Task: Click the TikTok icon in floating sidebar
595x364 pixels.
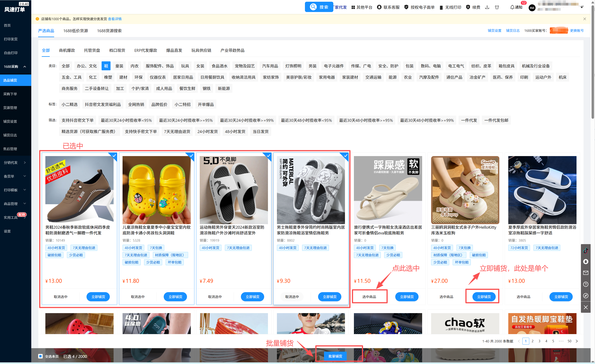Action: [586, 250]
